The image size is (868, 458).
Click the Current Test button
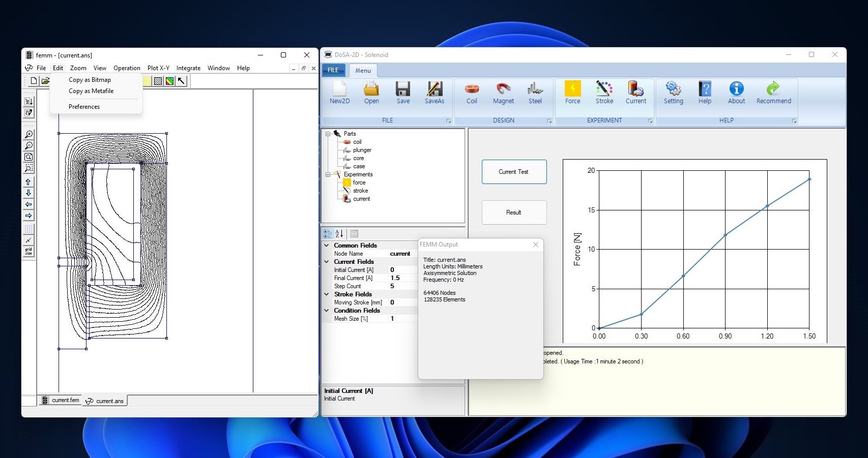pyautogui.click(x=514, y=172)
